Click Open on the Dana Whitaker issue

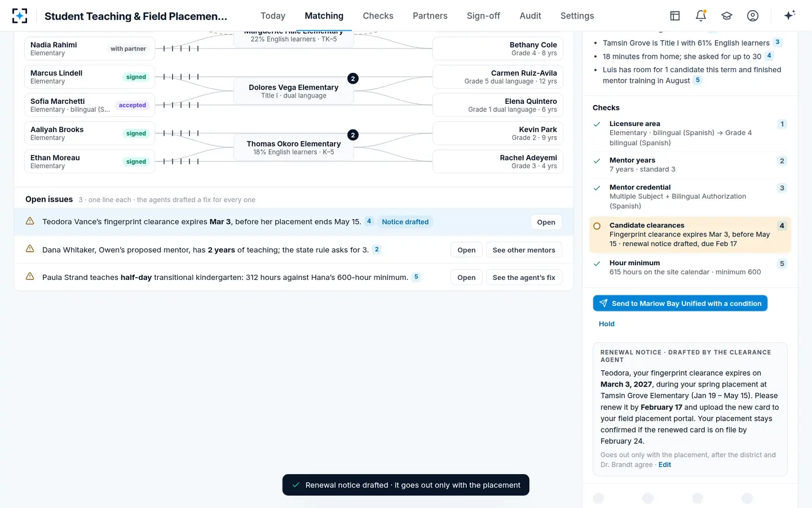pyautogui.click(x=466, y=250)
